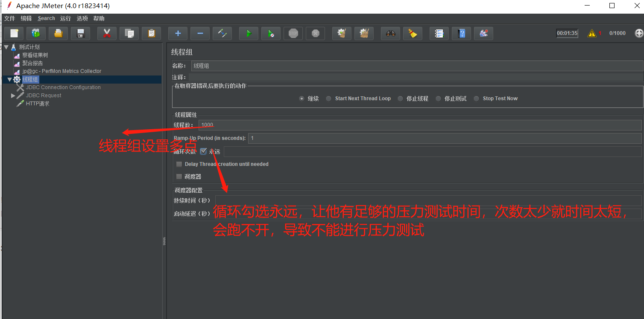The width and height of the screenshot is (644, 319).
Task: Select the HTTP请求 tree item
Action: [38, 104]
